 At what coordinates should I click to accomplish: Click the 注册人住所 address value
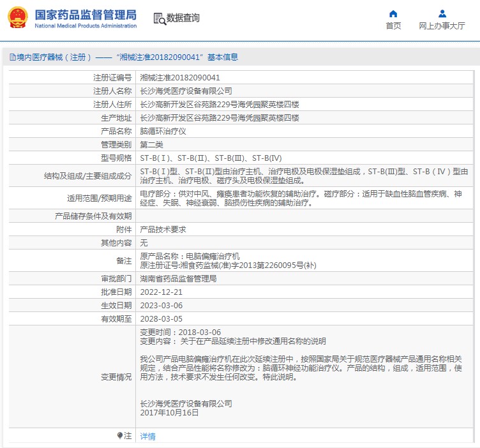(x=219, y=105)
